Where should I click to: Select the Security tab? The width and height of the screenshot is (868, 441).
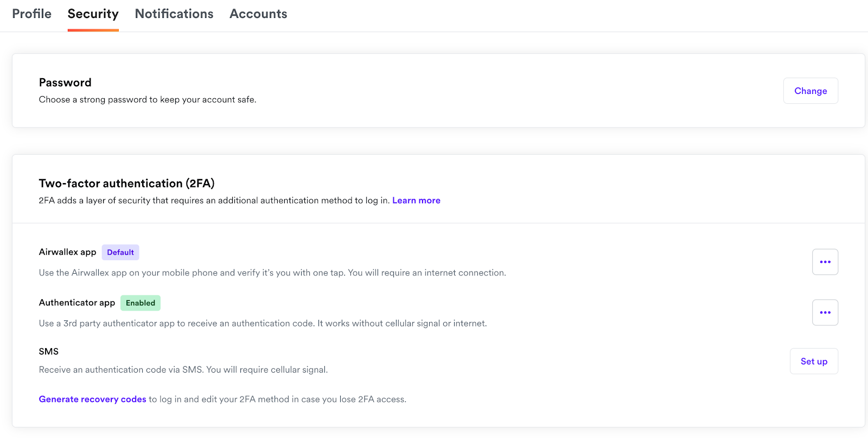pos(93,14)
